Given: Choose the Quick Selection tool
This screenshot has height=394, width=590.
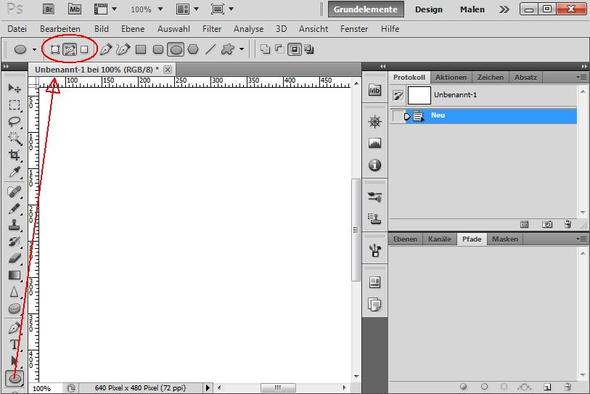Looking at the screenshot, I should point(14,138).
